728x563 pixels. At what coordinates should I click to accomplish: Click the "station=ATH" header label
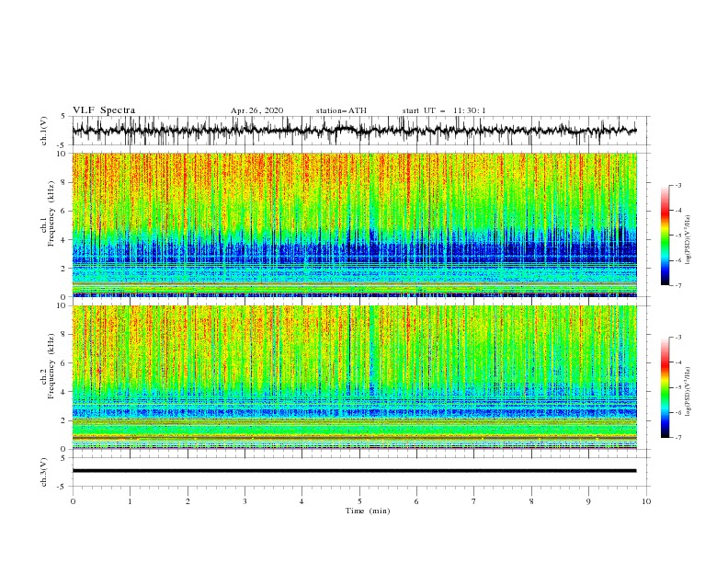(x=341, y=110)
